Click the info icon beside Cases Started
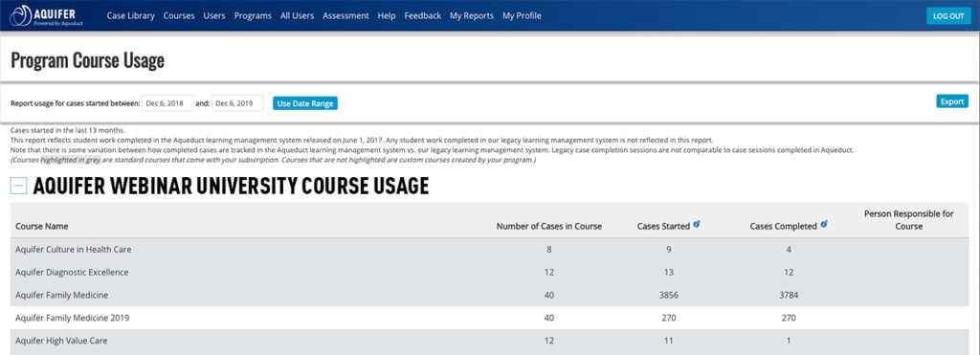Viewport: 980px width, 355px height. [697, 224]
